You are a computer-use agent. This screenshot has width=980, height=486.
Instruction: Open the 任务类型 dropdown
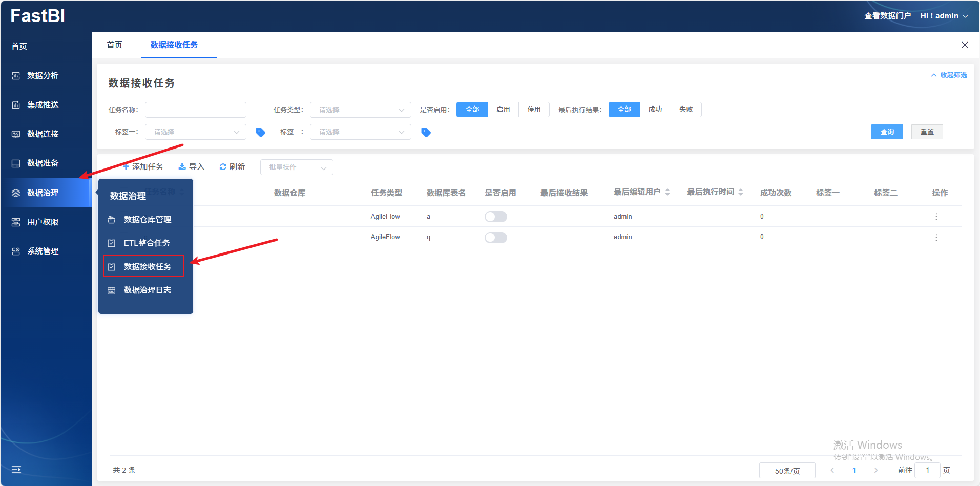360,110
